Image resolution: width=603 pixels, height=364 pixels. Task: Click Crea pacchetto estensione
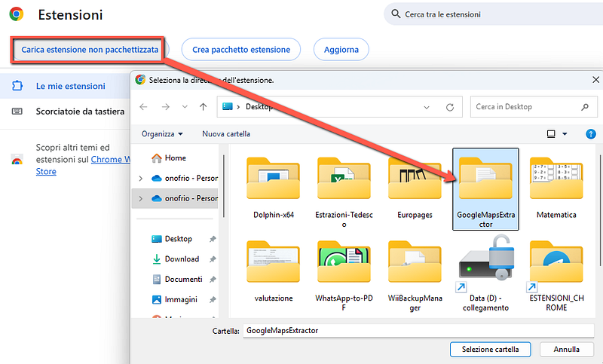(x=241, y=50)
